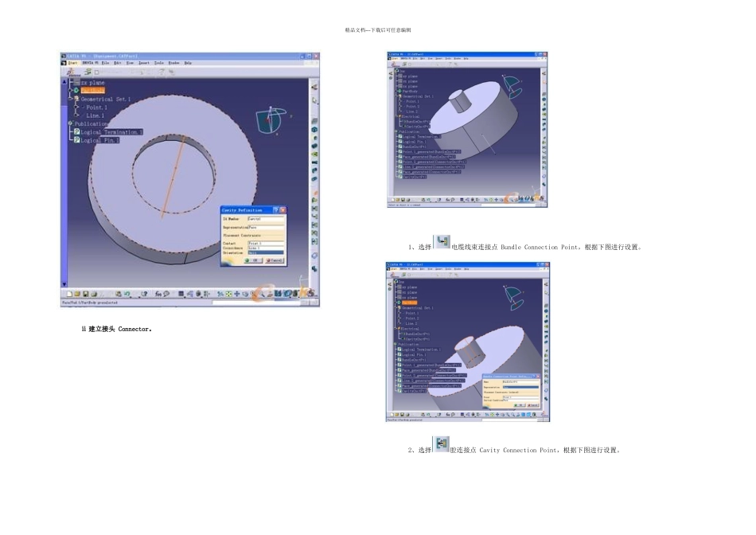Click OK in the Cavity Definition dialog
The image size is (756, 535).
click(x=253, y=260)
